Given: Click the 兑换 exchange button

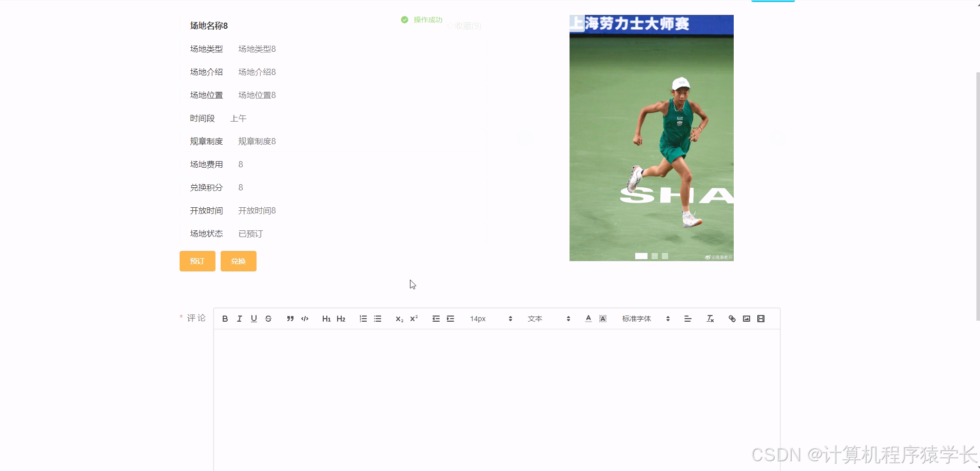Looking at the screenshot, I should tap(238, 261).
